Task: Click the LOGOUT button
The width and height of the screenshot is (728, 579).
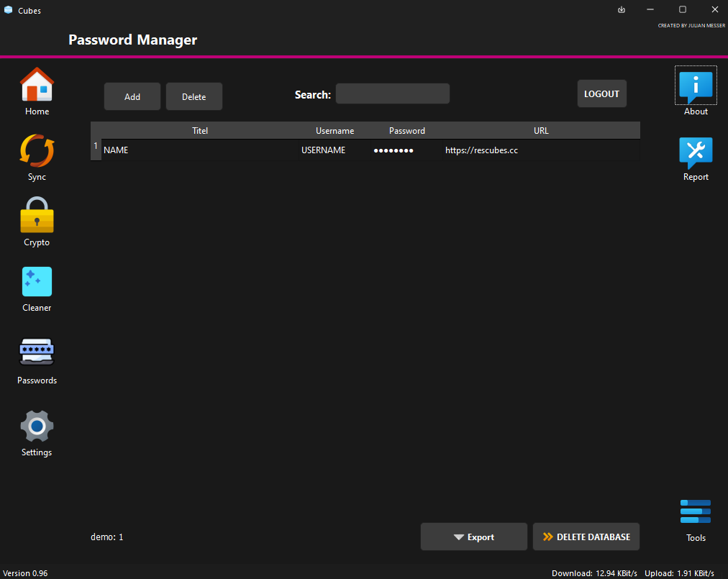Action: click(601, 94)
